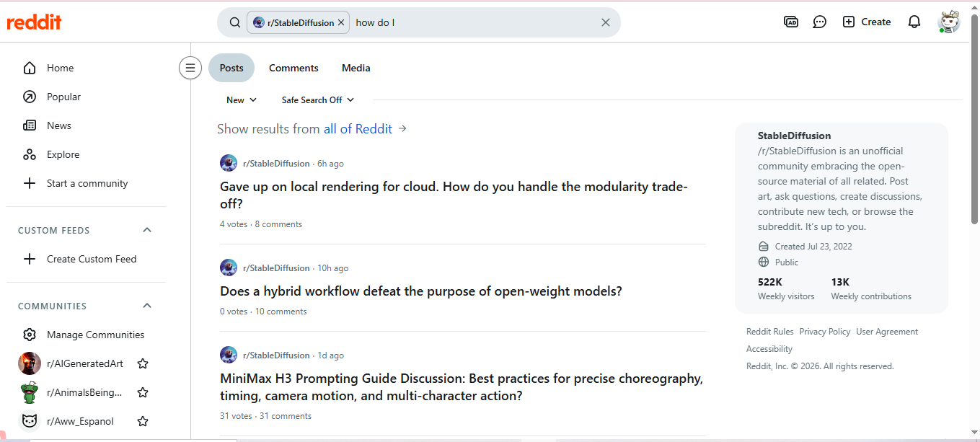Favorite r/Aww_Espanol with the star

point(143,421)
